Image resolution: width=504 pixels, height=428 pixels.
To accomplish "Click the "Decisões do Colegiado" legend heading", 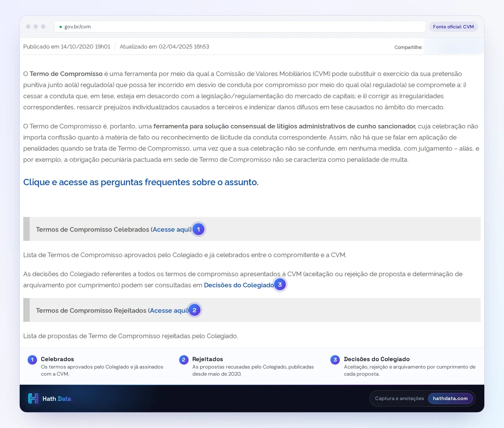I will pos(377,359).
